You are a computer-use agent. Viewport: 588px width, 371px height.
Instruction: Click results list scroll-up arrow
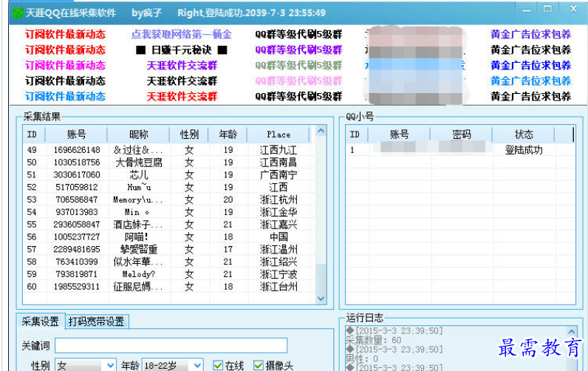point(321,132)
